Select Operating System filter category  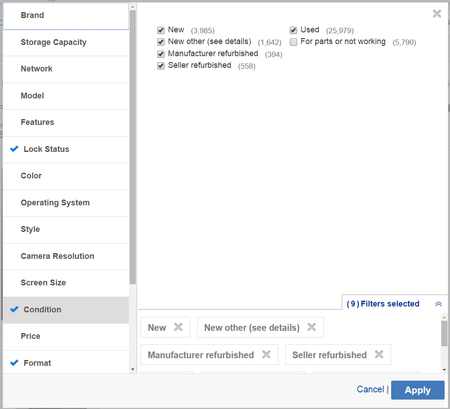tap(66, 203)
